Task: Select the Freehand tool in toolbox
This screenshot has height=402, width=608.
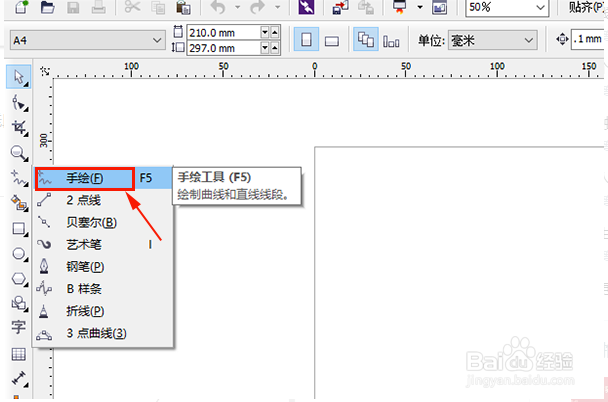Action: coord(19,178)
